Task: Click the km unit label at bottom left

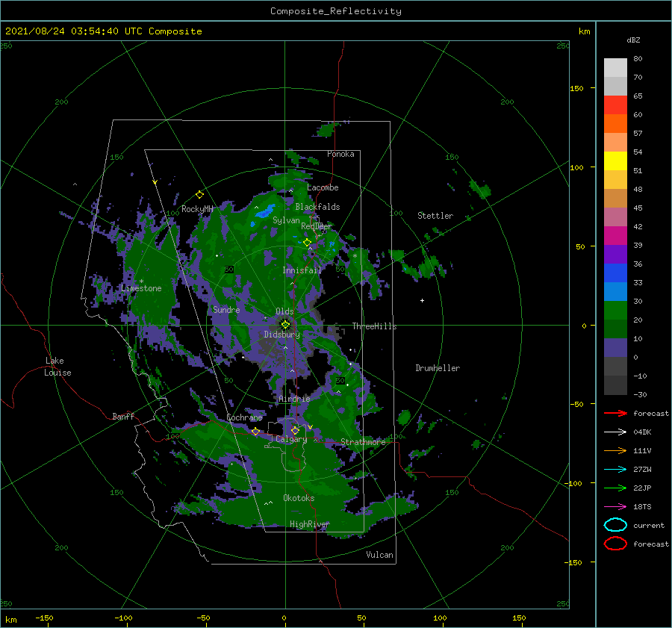Action: 10,620
